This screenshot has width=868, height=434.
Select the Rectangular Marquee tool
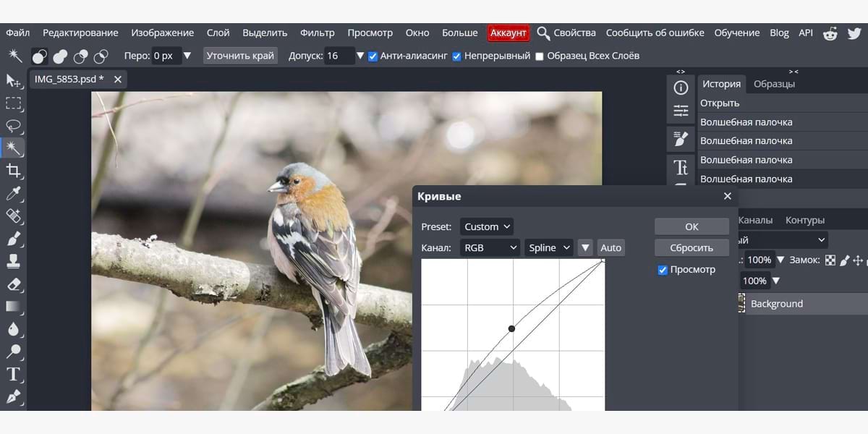[13, 103]
